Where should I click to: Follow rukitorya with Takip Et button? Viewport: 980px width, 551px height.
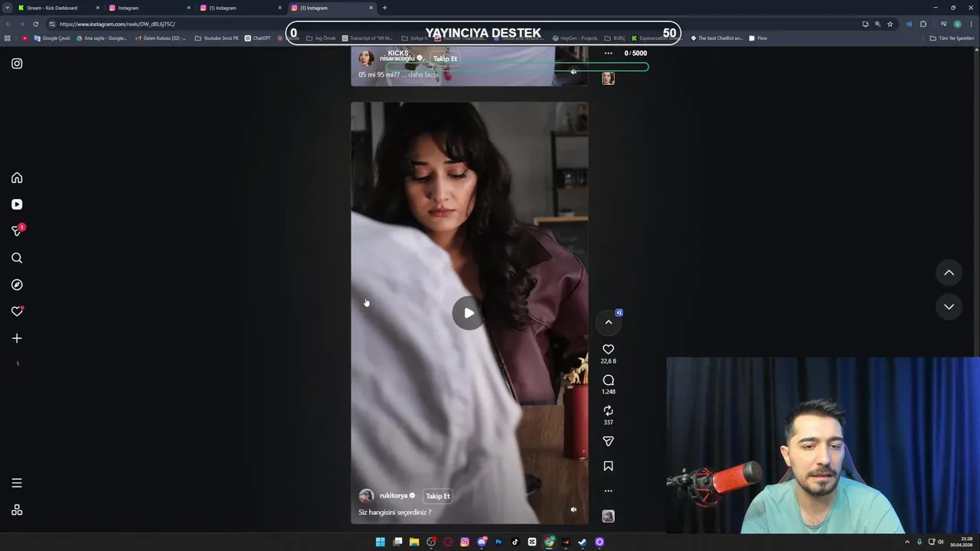click(x=438, y=496)
